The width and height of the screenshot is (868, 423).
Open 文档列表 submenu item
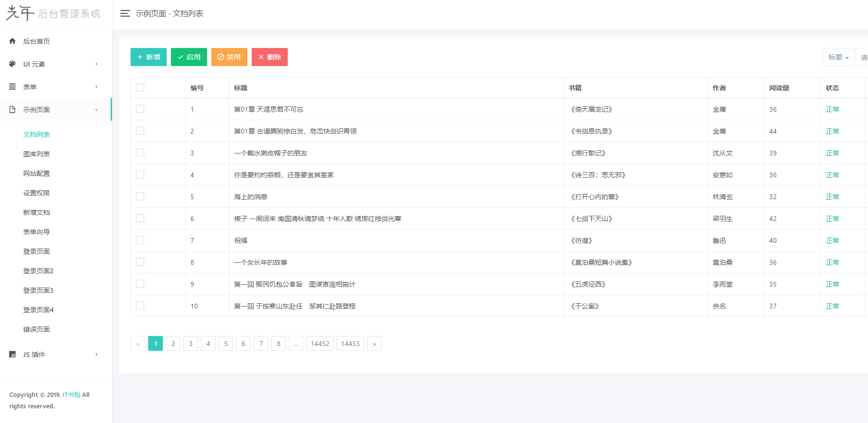click(37, 135)
